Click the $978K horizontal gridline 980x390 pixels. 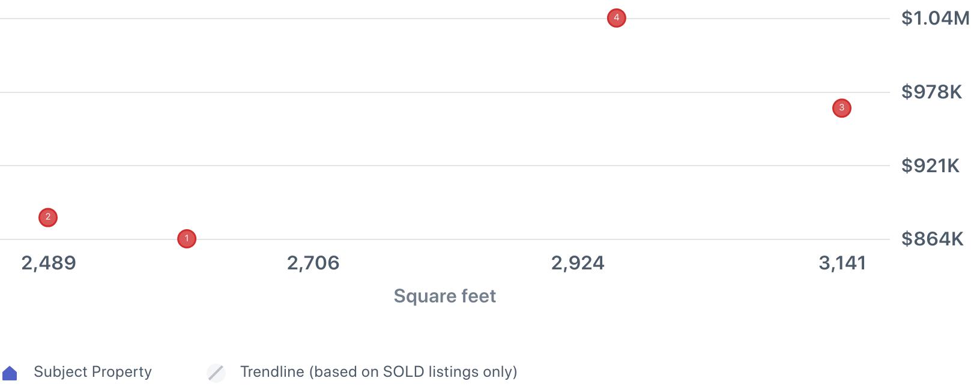click(x=420, y=92)
